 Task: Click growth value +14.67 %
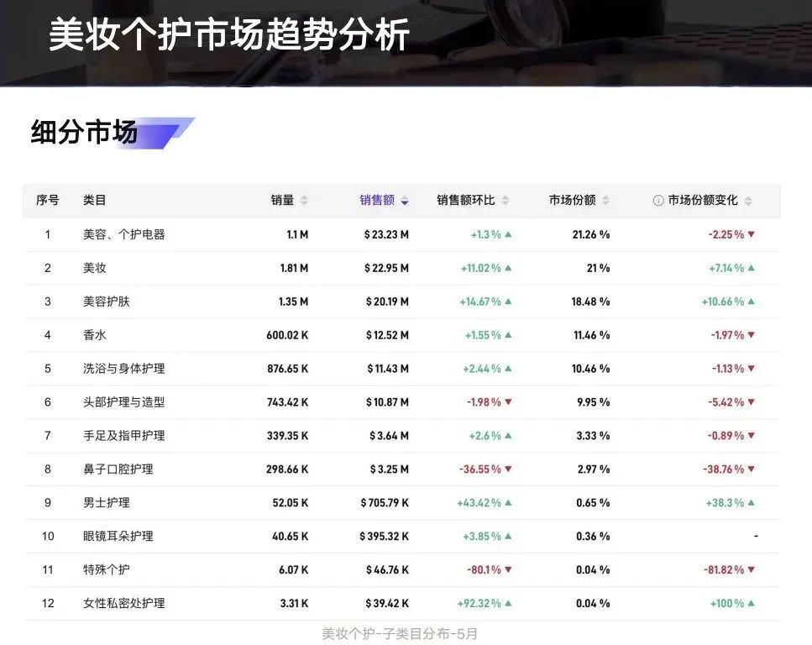[480, 302]
